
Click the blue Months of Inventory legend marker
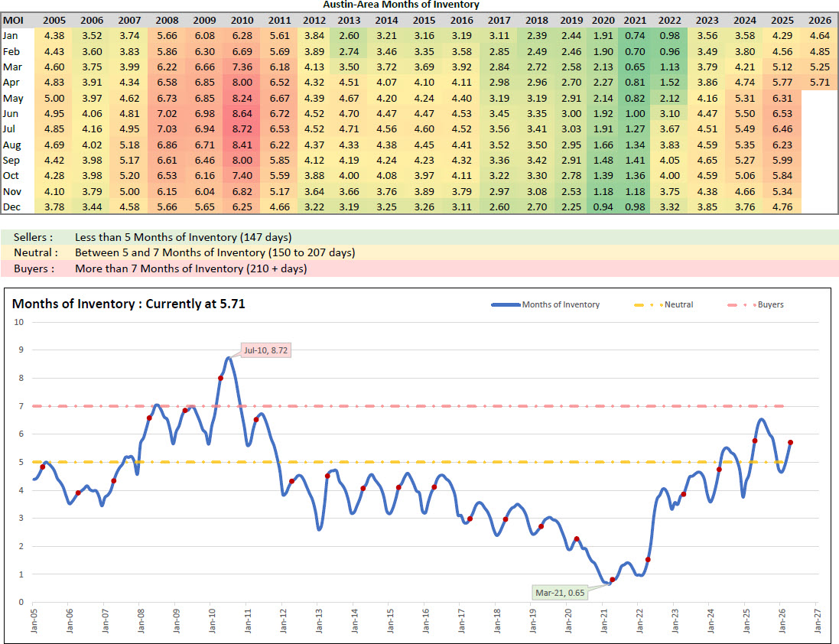505,304
